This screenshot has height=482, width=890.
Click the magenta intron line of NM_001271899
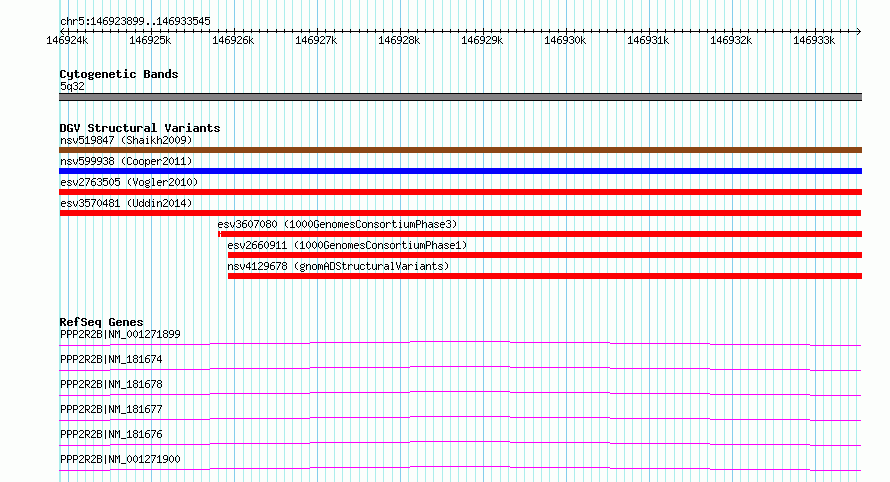pos(460,342)
